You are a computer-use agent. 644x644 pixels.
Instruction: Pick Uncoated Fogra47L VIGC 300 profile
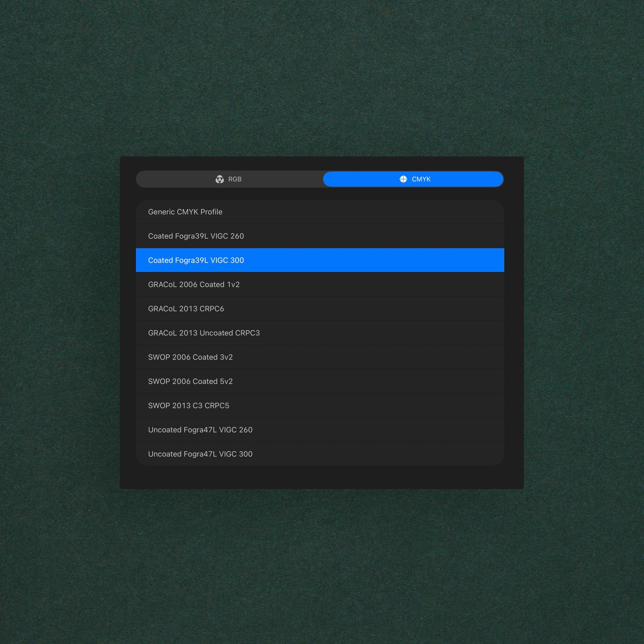click(x=200, y=454)
